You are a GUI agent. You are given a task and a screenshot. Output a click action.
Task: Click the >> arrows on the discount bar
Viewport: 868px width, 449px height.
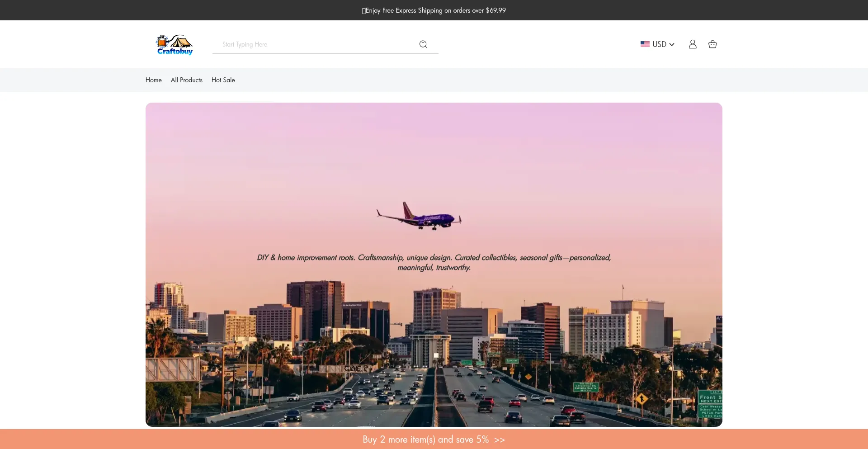coord(500,440)
